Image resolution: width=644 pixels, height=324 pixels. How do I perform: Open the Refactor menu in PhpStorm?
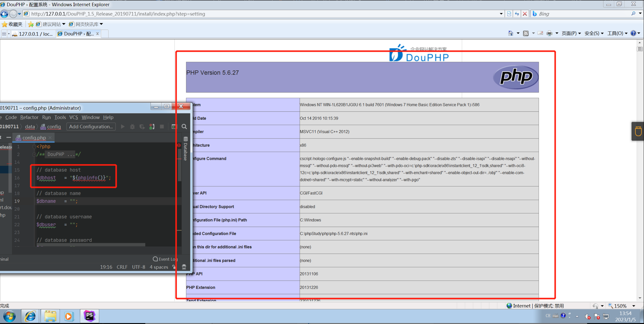click(29, 117)
